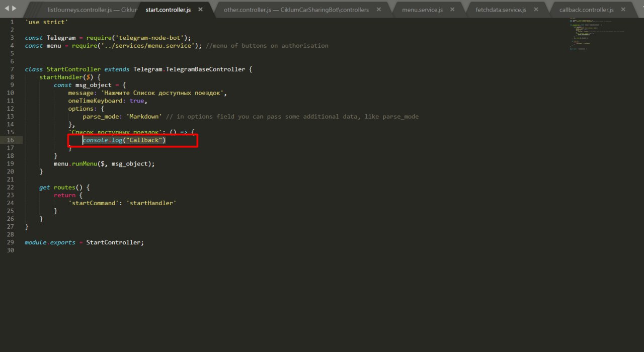Click const menu declaration on line 4

[x=43, y=46]
